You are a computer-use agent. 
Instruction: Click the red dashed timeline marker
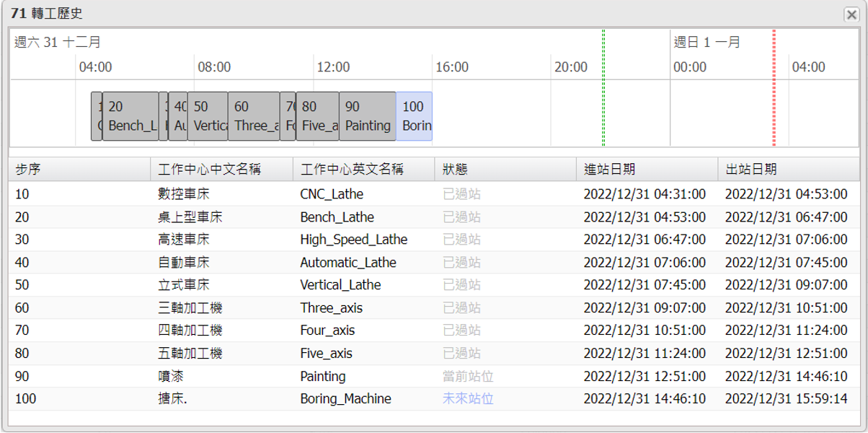click(x=774, y=87)
